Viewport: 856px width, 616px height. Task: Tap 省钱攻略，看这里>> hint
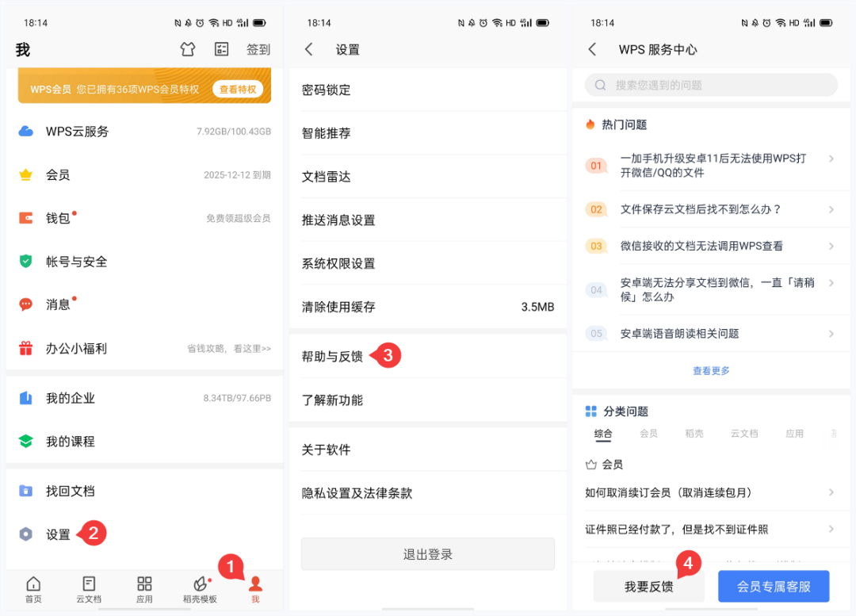click(229, 348)
